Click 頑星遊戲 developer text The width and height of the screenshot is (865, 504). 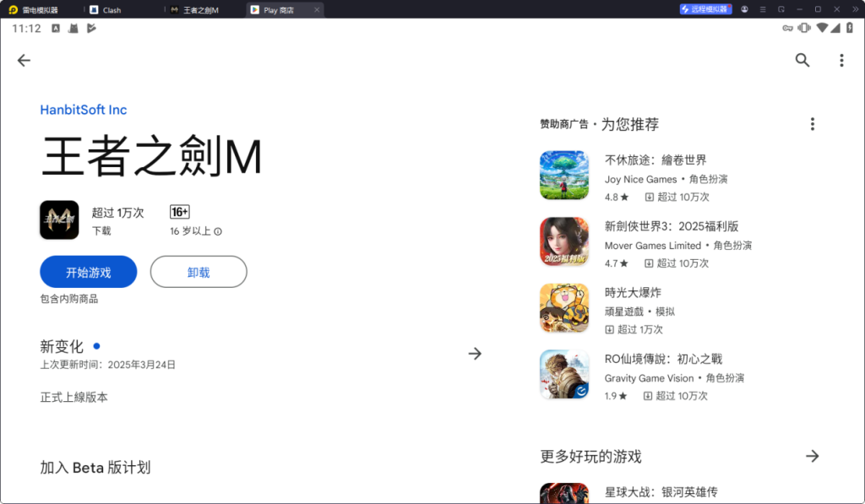624,312
